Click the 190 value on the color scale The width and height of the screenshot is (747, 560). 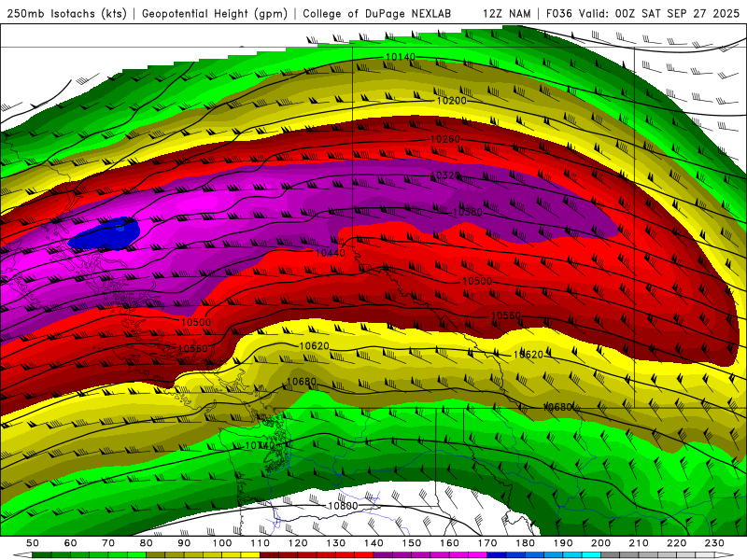click(x=563, y=543)
